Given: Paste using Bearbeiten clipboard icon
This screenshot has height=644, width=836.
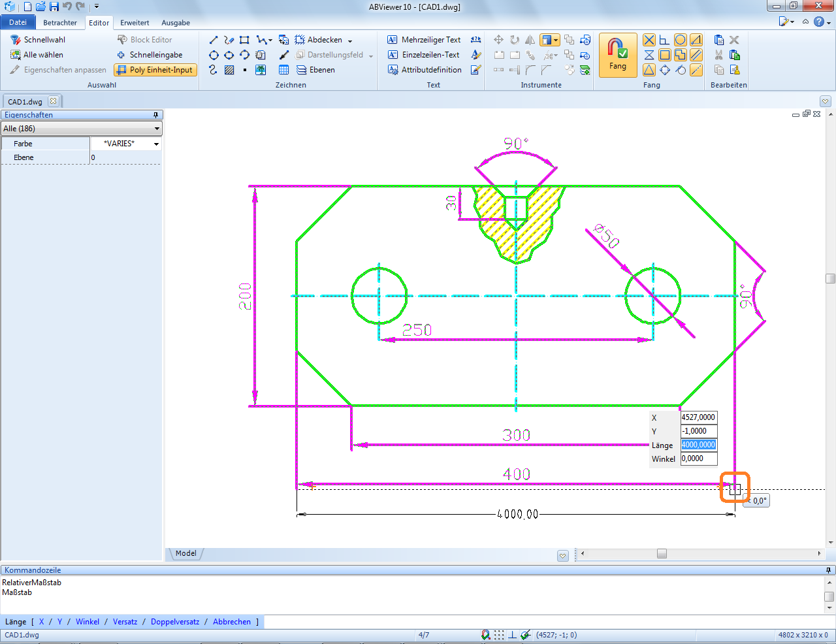Looking at the screenshot, I should coord(719,40).
